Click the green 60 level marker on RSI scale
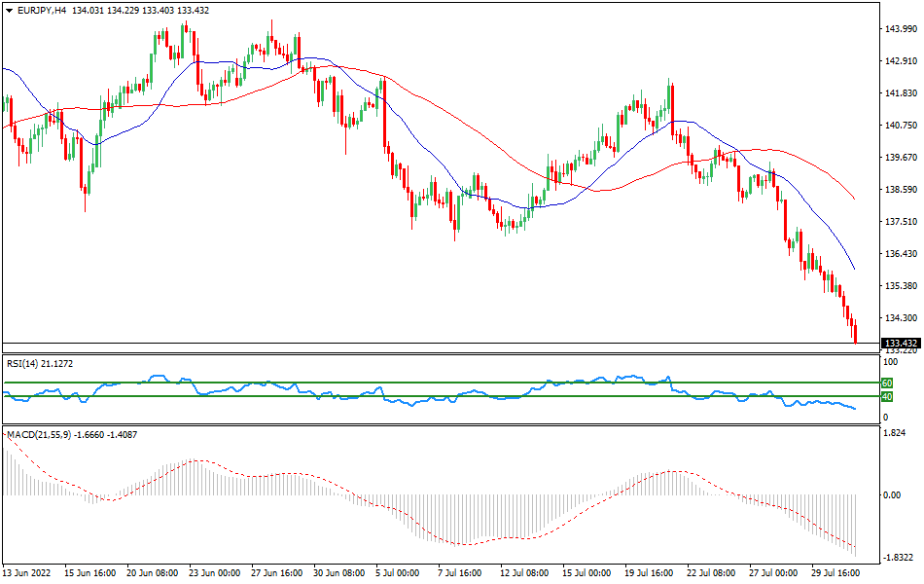This screenshot has width=924, height=584. (x=886, y=384)
